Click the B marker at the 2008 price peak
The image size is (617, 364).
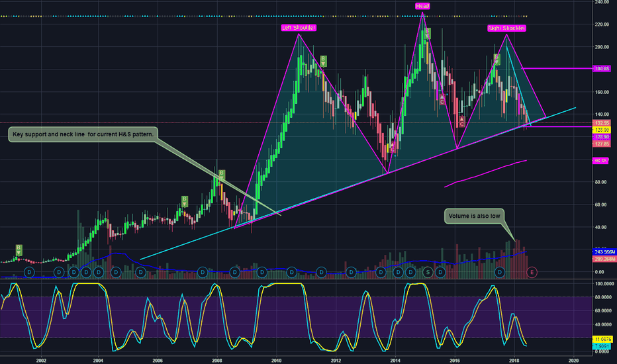(x=222, y=175)
